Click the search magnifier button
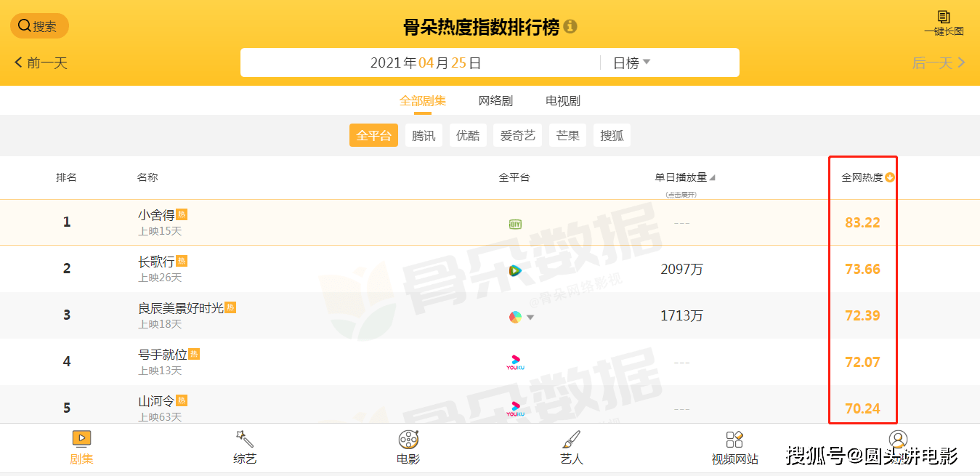980x476 pixels. (x=39, y=26)
